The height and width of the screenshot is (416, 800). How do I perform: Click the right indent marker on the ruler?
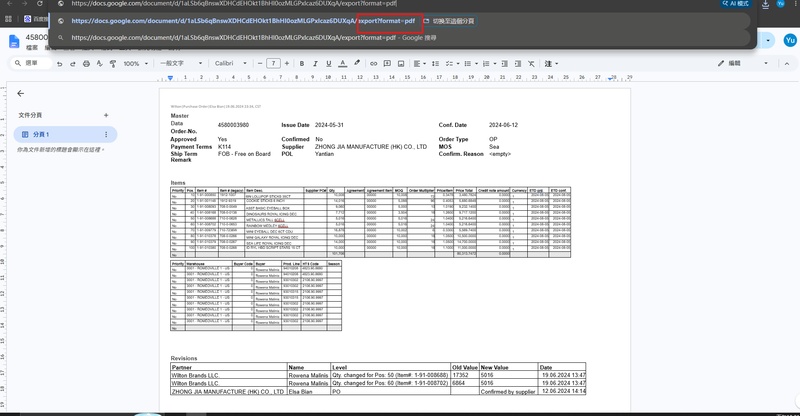tap(610, 79)
